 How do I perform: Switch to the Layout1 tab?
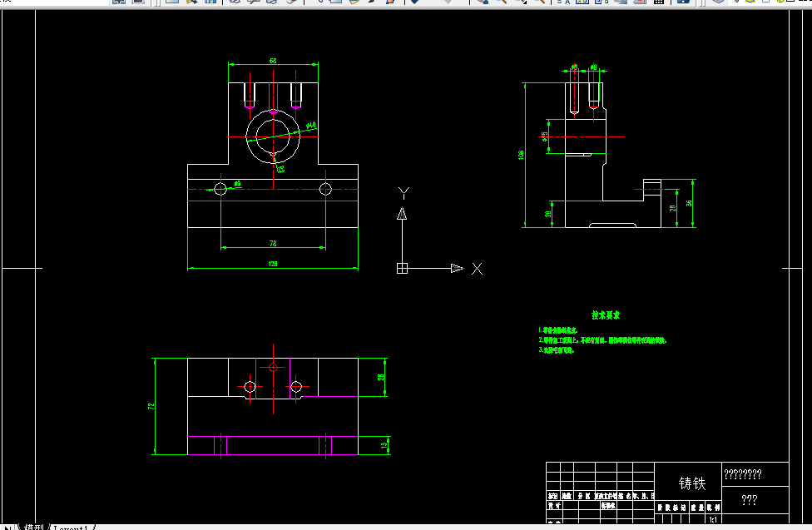click(x=71, y=528)
